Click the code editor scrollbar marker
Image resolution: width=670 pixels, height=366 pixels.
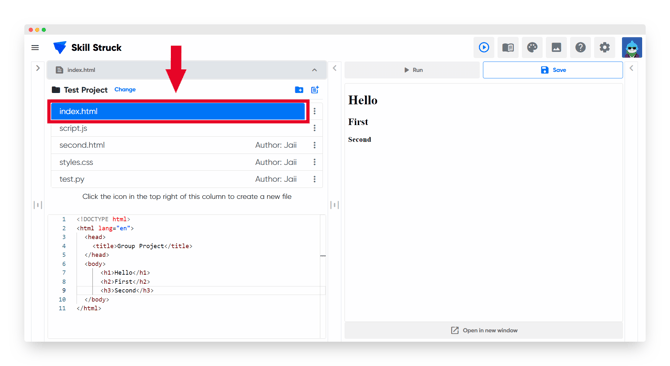coord(323,255)
